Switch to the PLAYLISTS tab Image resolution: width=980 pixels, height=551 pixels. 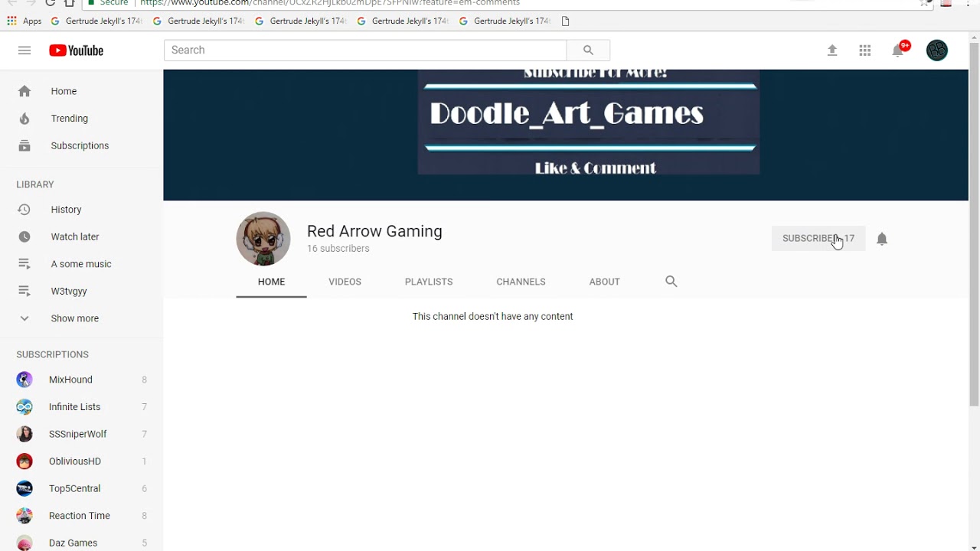click(429, 282)
